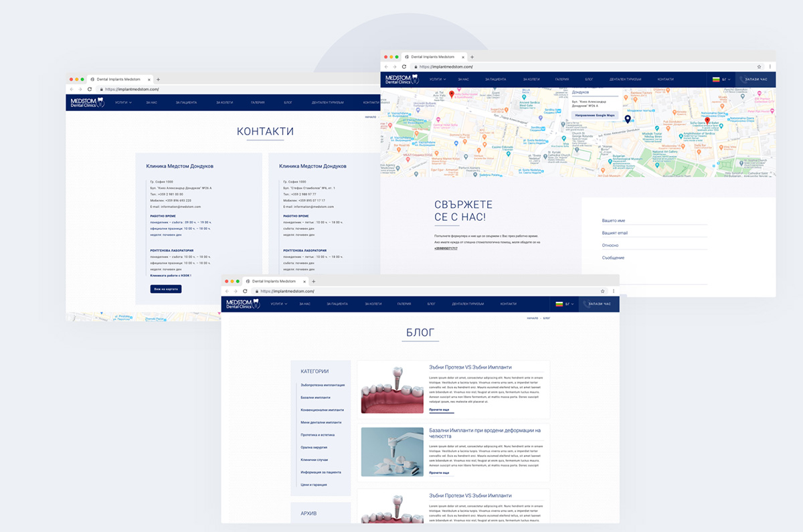Click the back arrow in the map window
803x532 pixels.
click(386, 67)
